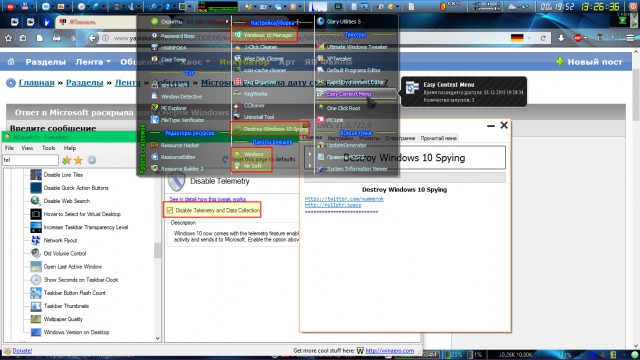This screenshot has width=640, height=360.
Task: Click the Ultimate Windows Tweaker icon
Action: coord(320,47)
